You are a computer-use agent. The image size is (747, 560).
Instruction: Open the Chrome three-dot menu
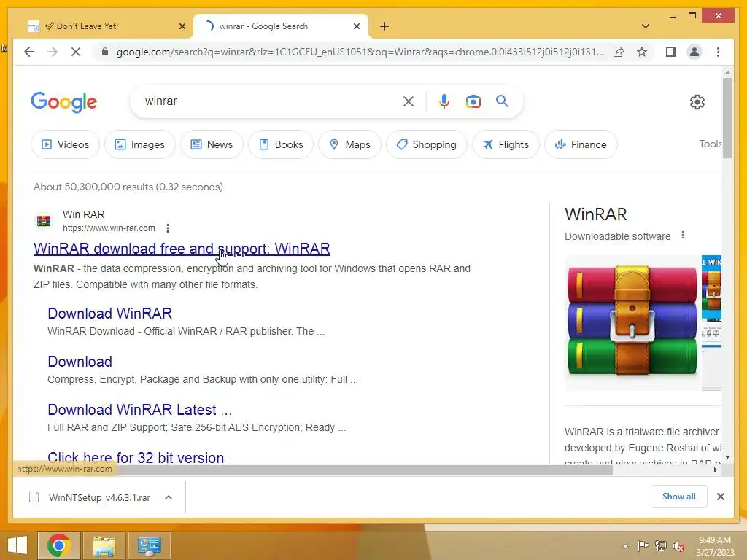pos(718,52)
